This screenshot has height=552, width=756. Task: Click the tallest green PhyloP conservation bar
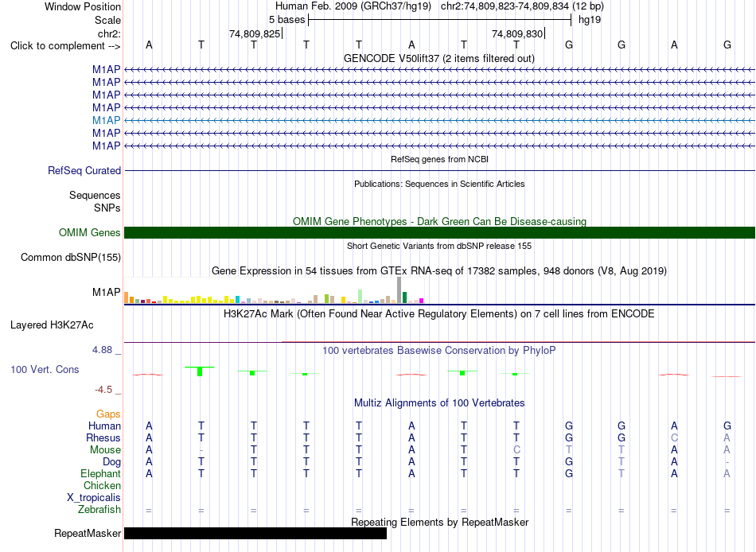click(200, 371)
